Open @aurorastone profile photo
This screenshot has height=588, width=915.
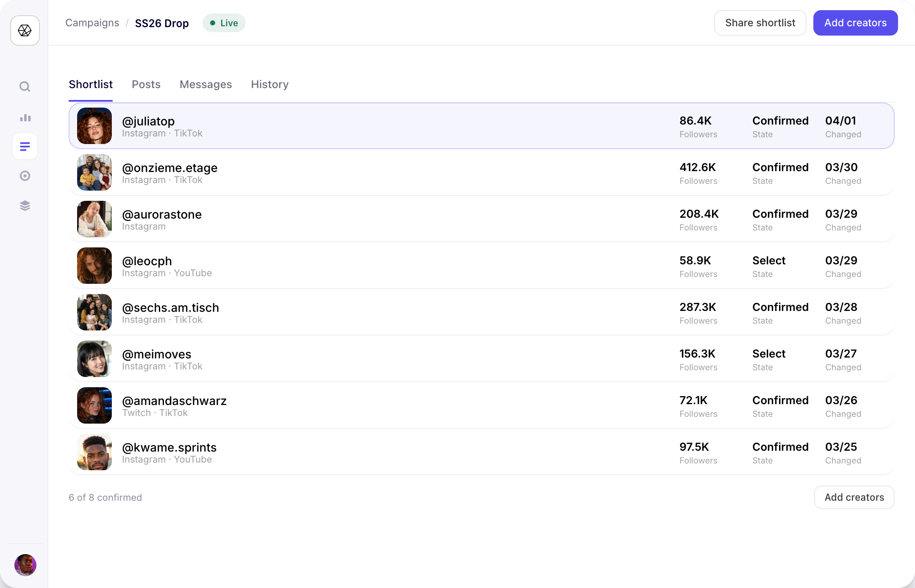pos(94,219)
